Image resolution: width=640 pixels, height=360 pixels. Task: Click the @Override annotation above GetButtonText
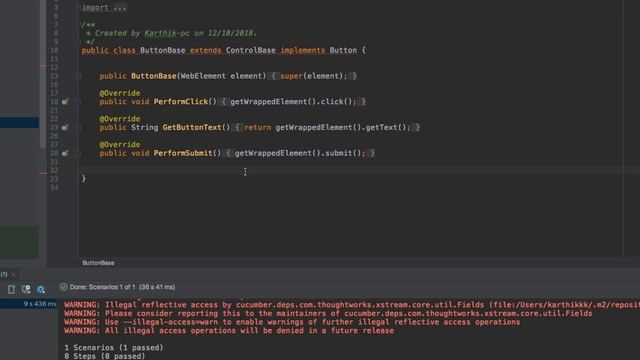[x=120, y=119]
